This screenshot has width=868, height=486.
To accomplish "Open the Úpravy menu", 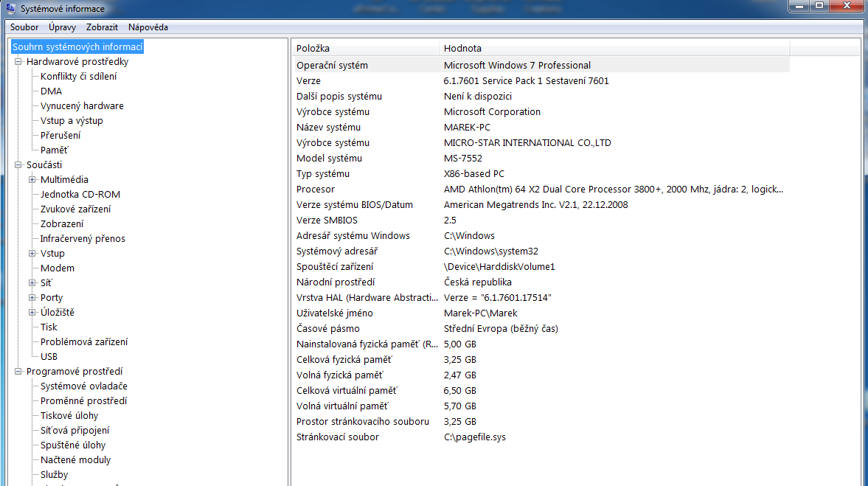I will (62, 27).
